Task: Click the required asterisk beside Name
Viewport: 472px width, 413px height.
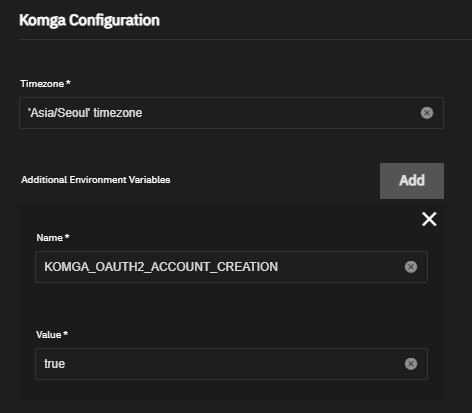Action: [67, 236]
